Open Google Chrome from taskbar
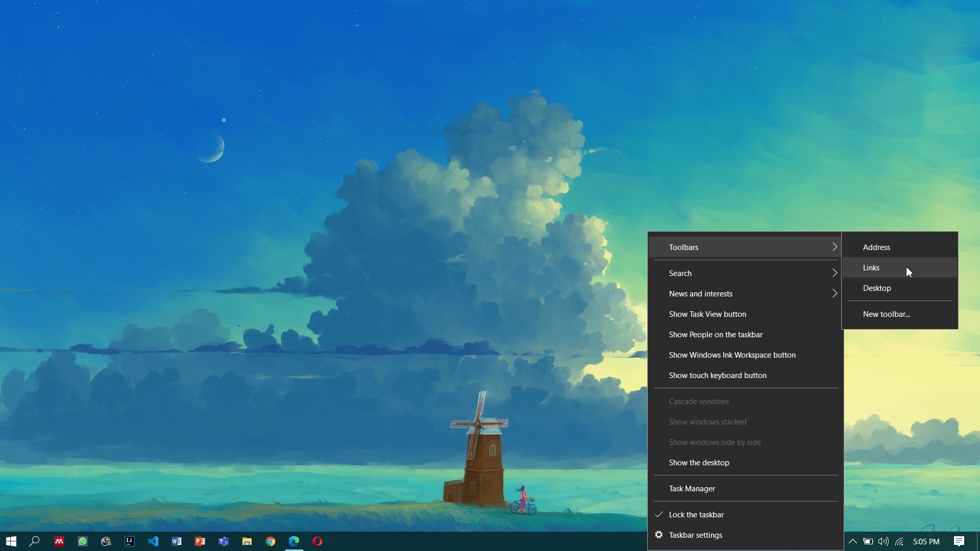The image size is (980, 551). point(271,541)
